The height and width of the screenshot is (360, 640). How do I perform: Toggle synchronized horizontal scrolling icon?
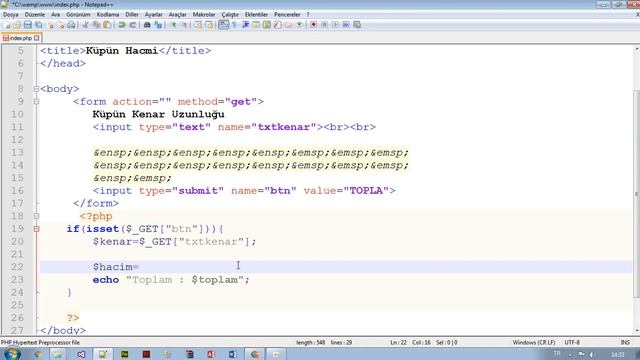[x=209, y=25]
